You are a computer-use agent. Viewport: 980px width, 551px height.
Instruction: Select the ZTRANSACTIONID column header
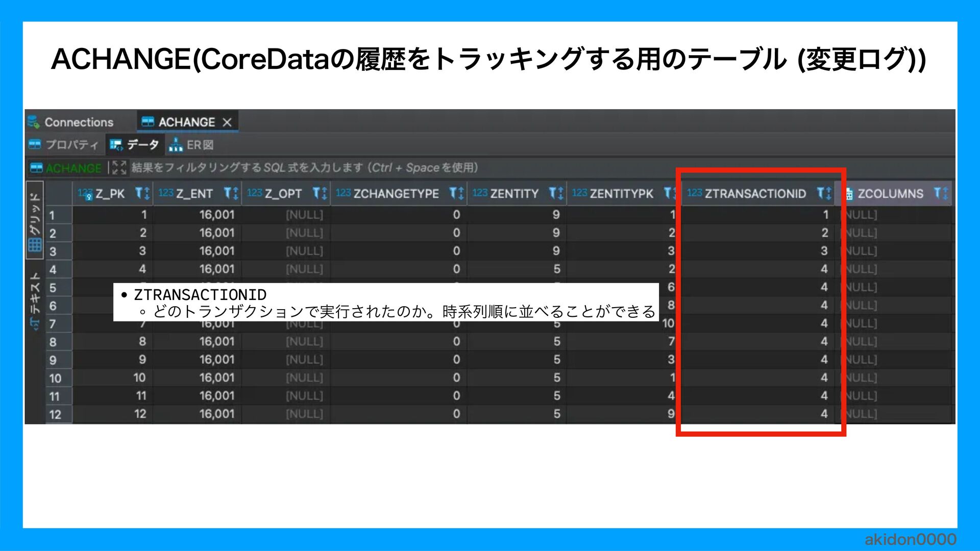tap(755, 194)
